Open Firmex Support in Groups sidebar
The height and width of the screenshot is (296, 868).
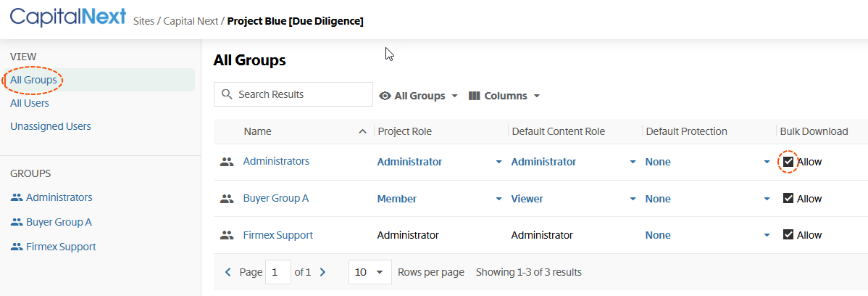61,247
